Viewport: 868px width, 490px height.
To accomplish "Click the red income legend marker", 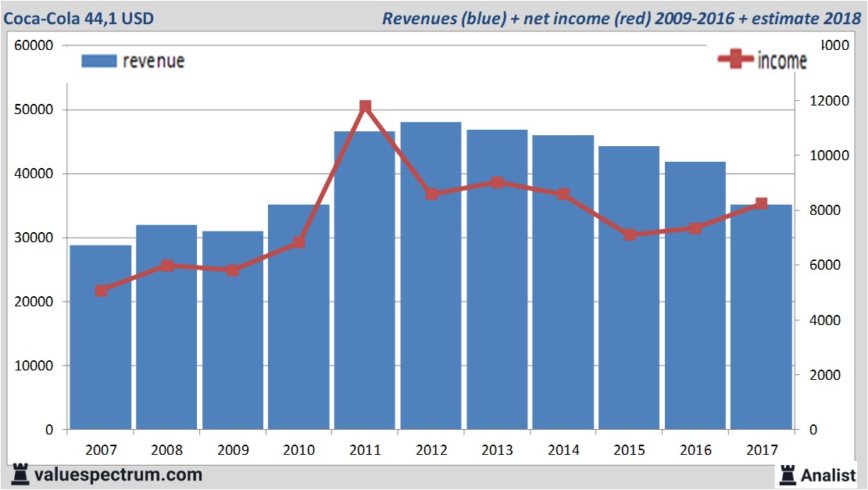I will 735,60.
